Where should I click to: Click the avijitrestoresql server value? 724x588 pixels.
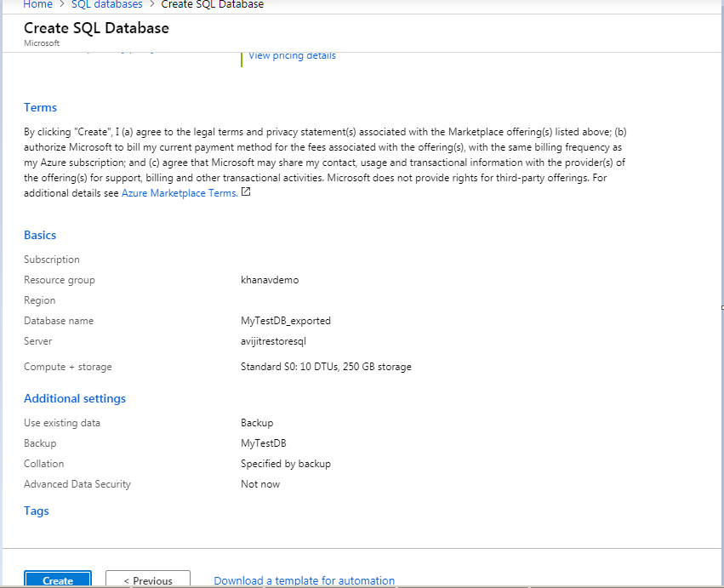(273, 342)
